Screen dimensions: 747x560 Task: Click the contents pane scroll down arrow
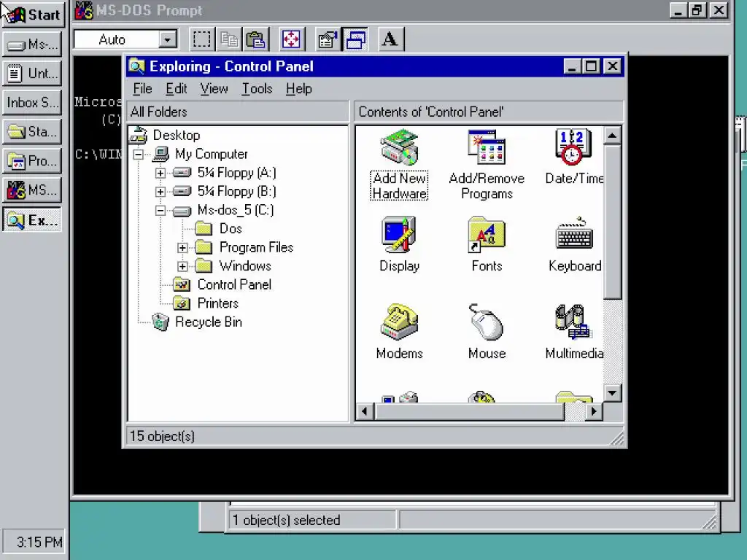(x=612, y=393)
